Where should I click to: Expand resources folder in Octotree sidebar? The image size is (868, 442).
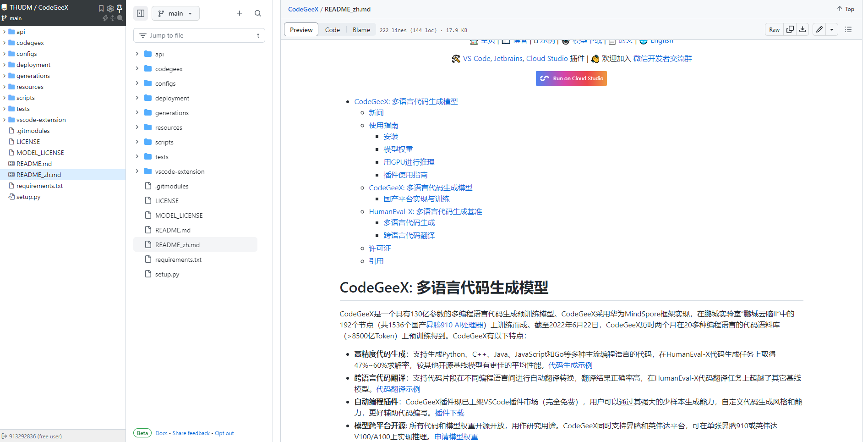tap(5, 87)
